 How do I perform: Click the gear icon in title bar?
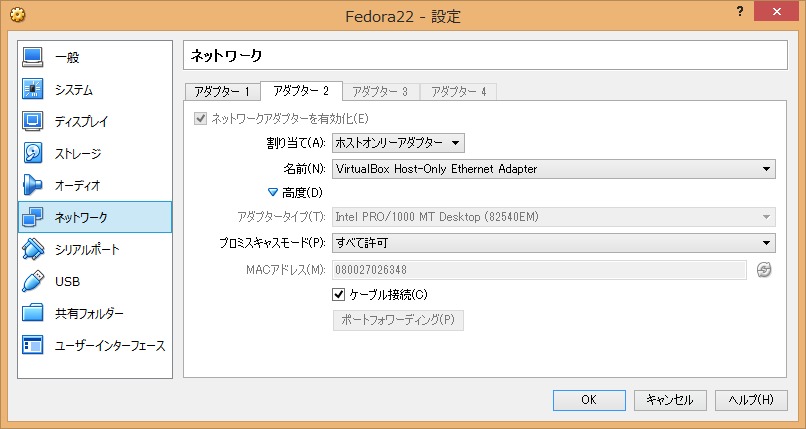click(17, 15)
